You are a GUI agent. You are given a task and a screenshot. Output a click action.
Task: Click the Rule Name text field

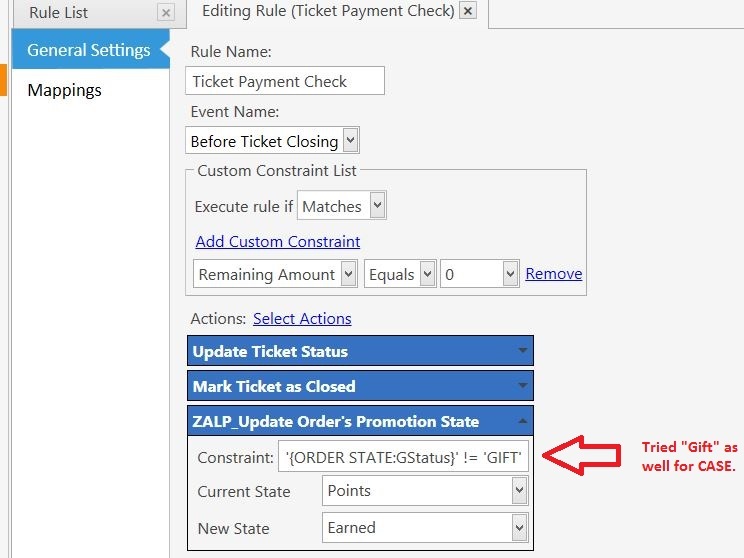coord(285,81)
